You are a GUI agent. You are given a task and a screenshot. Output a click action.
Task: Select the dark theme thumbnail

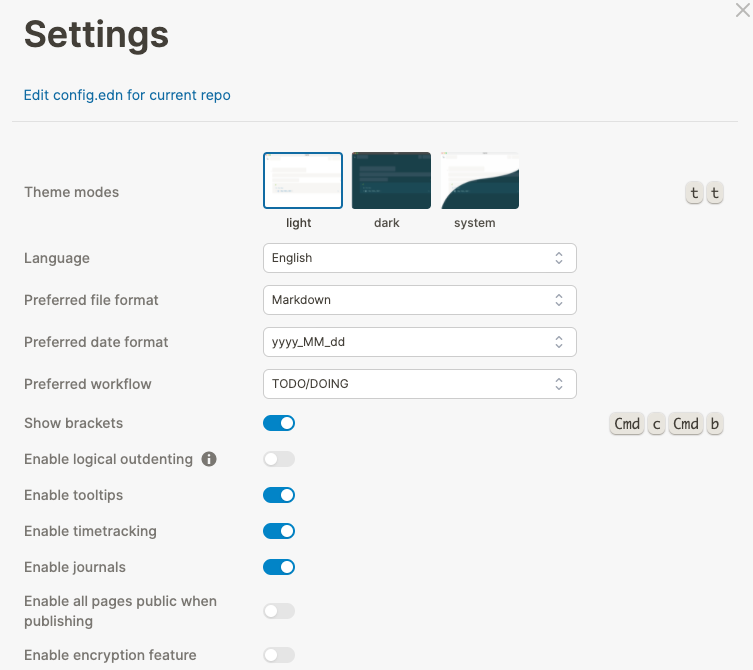click(x=391, y=181)
